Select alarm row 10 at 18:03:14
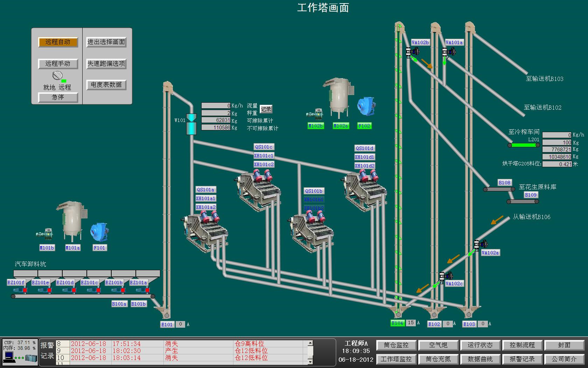This screenshot has width=588, height=368. [x=181, y=358]
